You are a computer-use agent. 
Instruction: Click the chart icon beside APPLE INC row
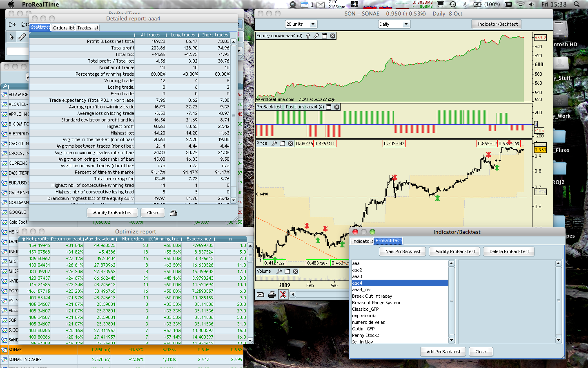click(4, 114)
